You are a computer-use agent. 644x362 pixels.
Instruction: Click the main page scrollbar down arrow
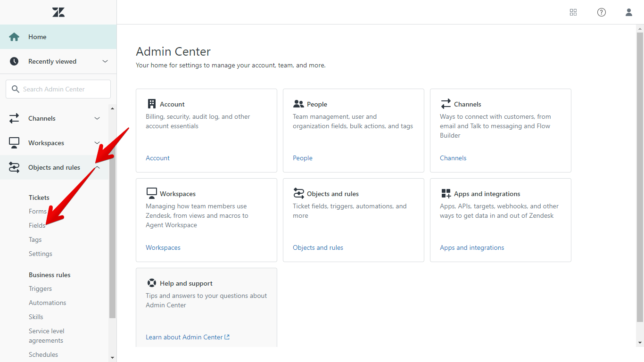pos(640,343)
